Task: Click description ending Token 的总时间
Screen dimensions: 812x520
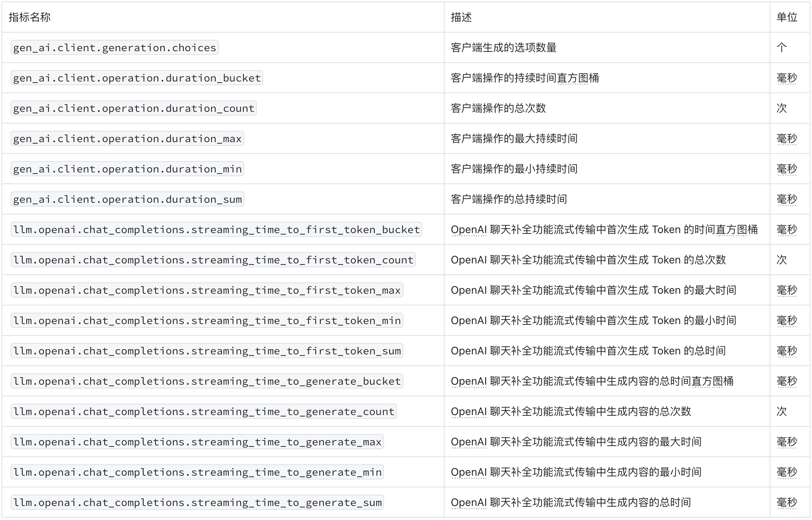Action: pyautogui.click(x=589, y=351)
